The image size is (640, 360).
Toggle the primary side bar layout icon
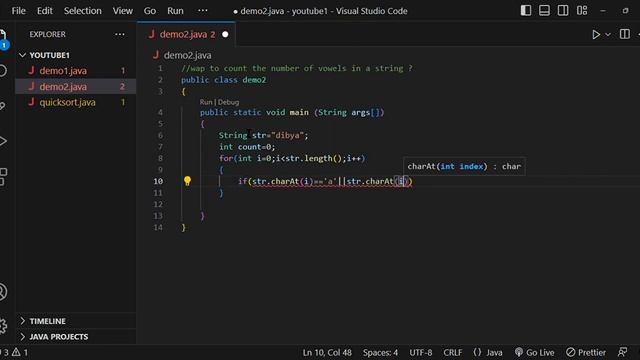tap(526, 11)
